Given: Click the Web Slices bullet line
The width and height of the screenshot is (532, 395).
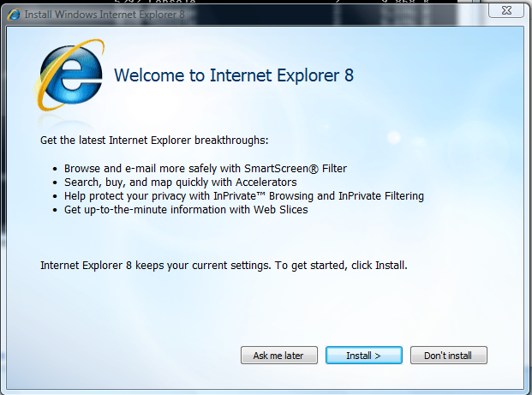Looking at the screenshot, I should [x=186, y=210].
